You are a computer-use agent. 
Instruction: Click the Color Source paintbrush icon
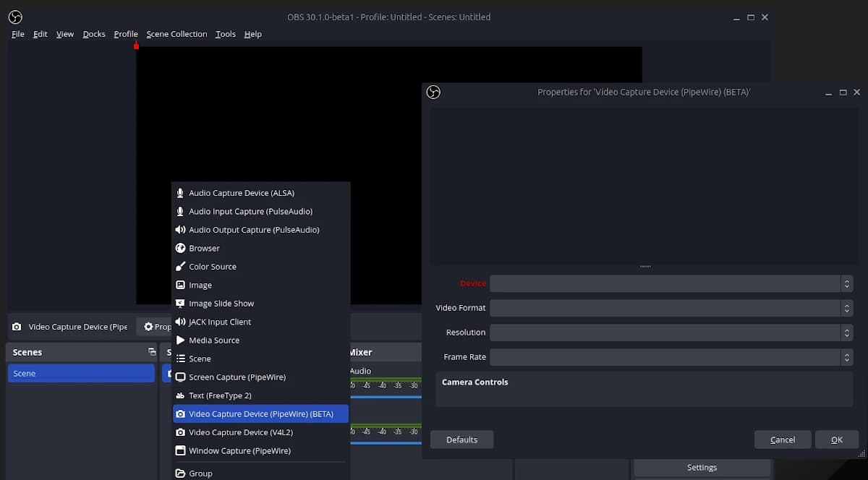tap(179, 266)
